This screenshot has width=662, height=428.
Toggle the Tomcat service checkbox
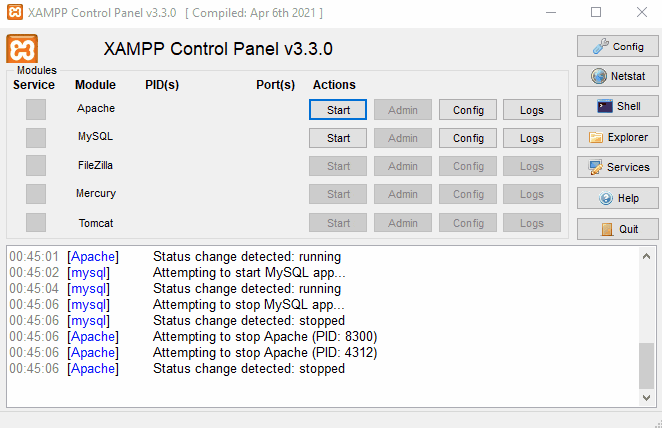[36, 222]
